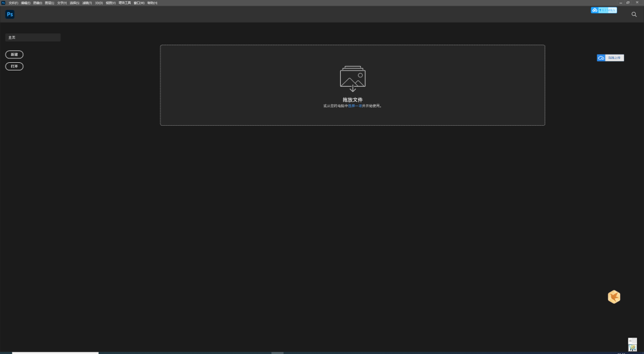The width and height of the screenshot is (644, 354).
Task: Click the Photoshop Ps home logo
Action: click(x=10, y=14)
